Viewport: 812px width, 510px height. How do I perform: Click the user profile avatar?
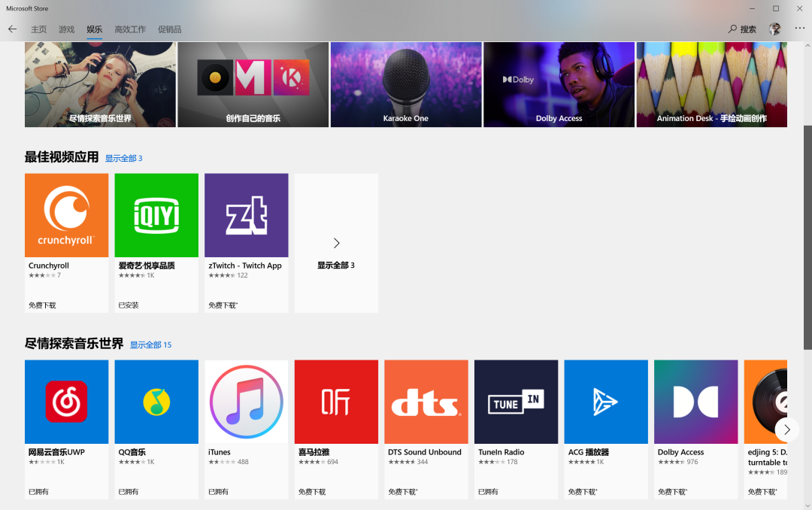tap(774, 29)
